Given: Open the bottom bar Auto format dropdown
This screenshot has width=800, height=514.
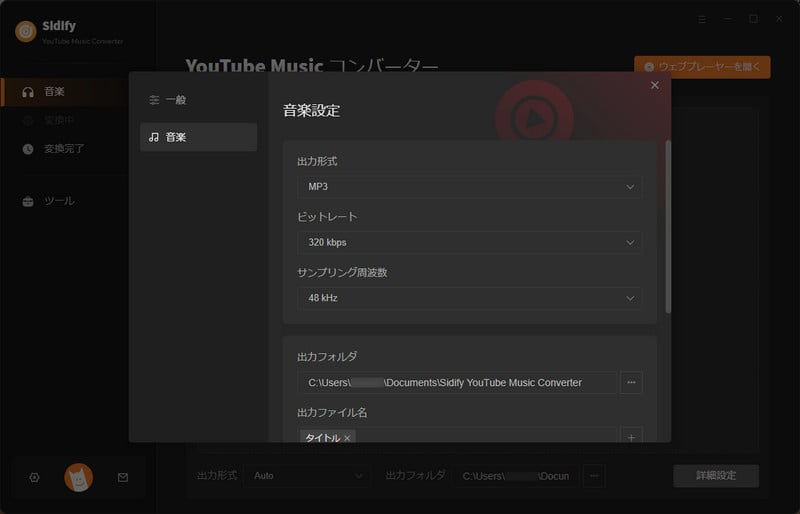Looking at the screenshot, I should pyautogui.click(x=308, y=476).
